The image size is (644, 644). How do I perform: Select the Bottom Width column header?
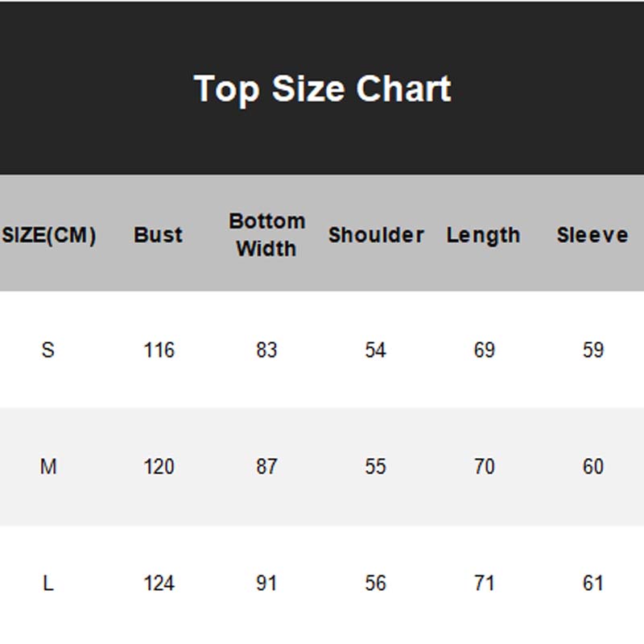pyautogui.click(x=266, y=234)
